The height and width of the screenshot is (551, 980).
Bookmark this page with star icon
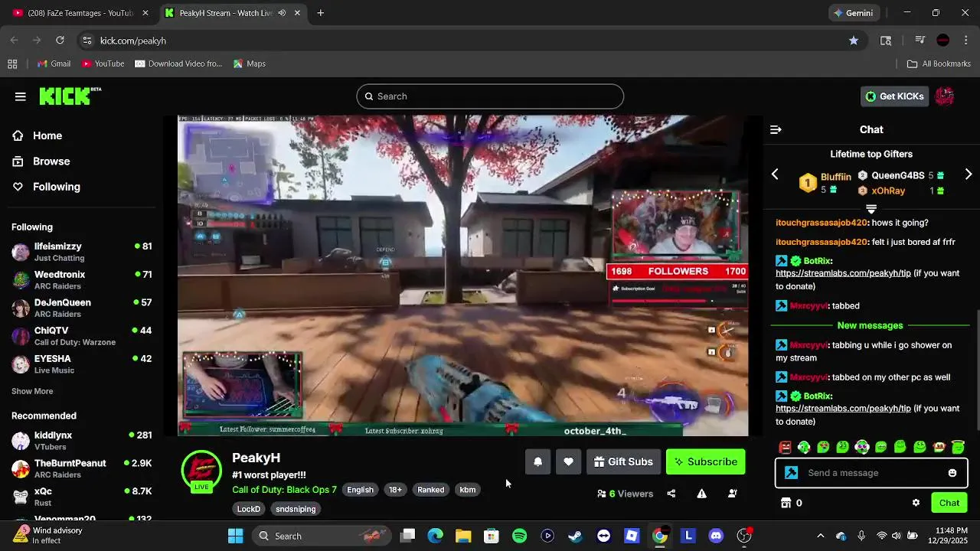(854, 41)
